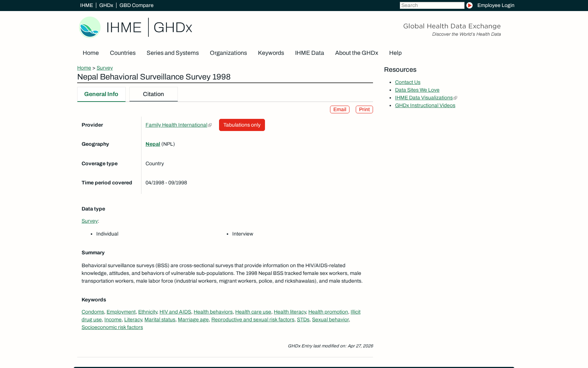Open Series and Systems menu
Screen dimensions: 588x368
(173, 53)
